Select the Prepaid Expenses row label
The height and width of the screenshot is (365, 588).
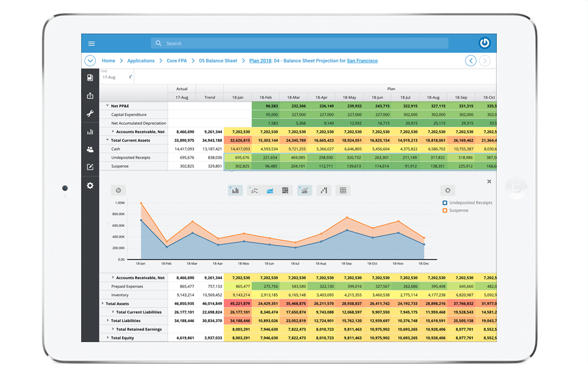127,286
